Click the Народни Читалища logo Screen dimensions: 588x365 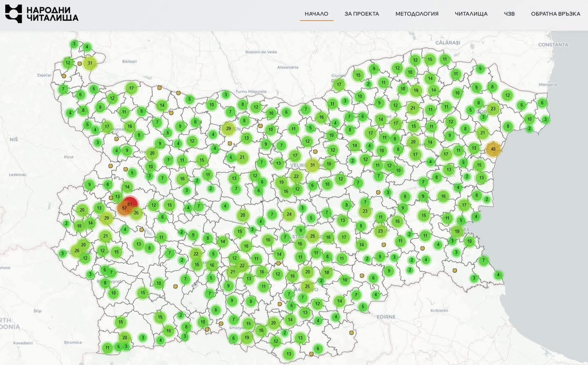pyautogui.click(x=41, y=14)
